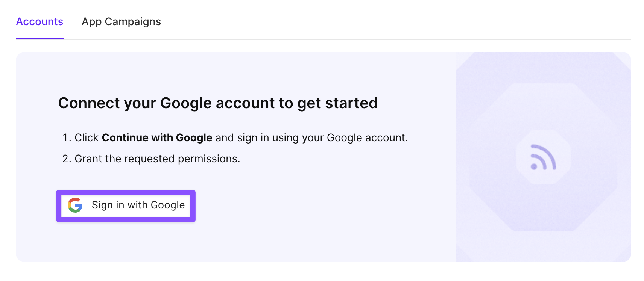Image resolution: width=644 pixels, height=281 pixels.
Task: Click the red segment of the Google logo
Action: coord(75,199)
